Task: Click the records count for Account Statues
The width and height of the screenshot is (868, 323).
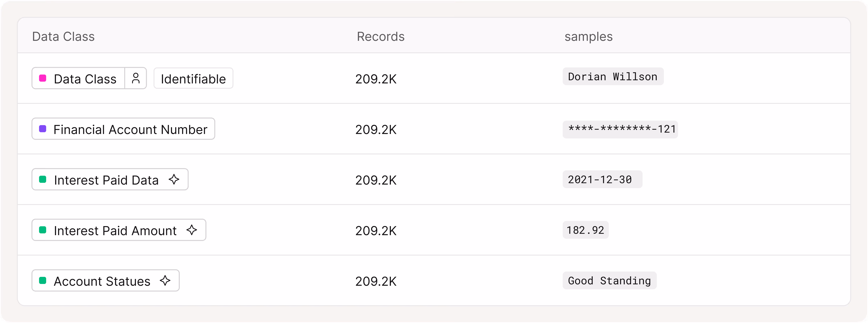Action: coord(376,281)
